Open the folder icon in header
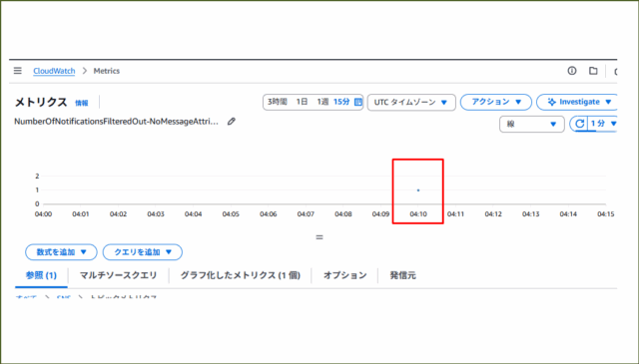The image size is (639, 364). (x=593, y=71)
